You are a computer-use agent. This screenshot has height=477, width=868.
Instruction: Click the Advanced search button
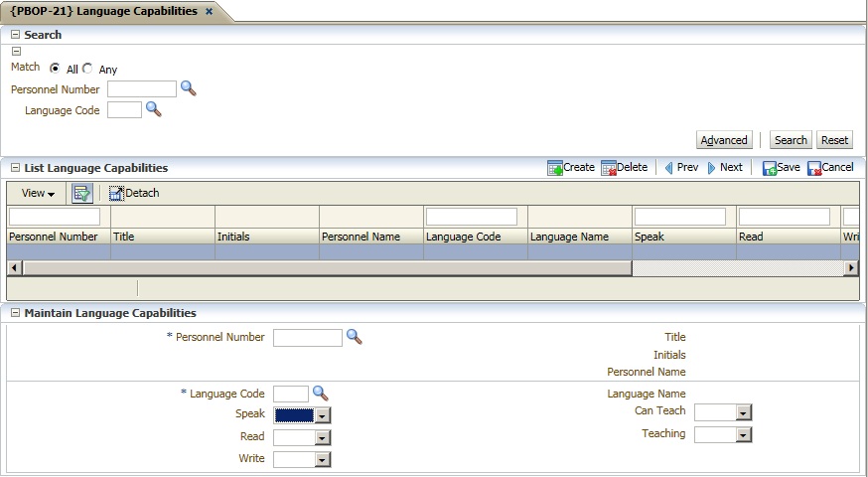click(724, 140)
